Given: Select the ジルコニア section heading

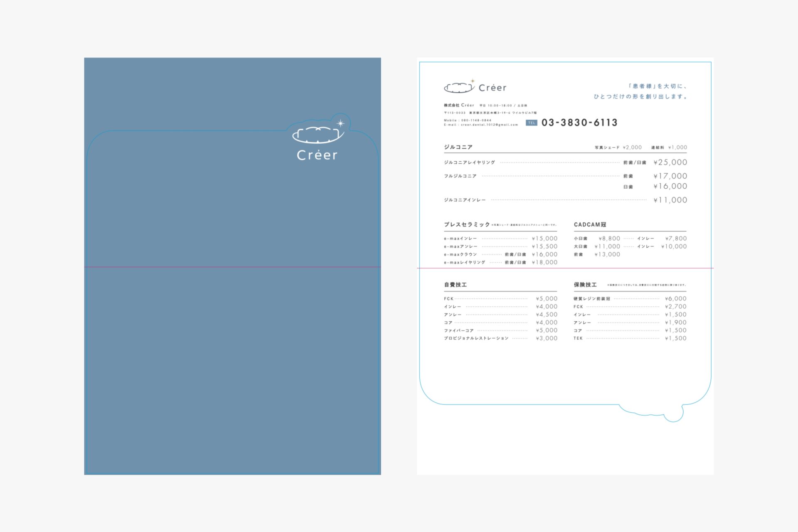Looking at the screenshot, I should pos(458,147).
